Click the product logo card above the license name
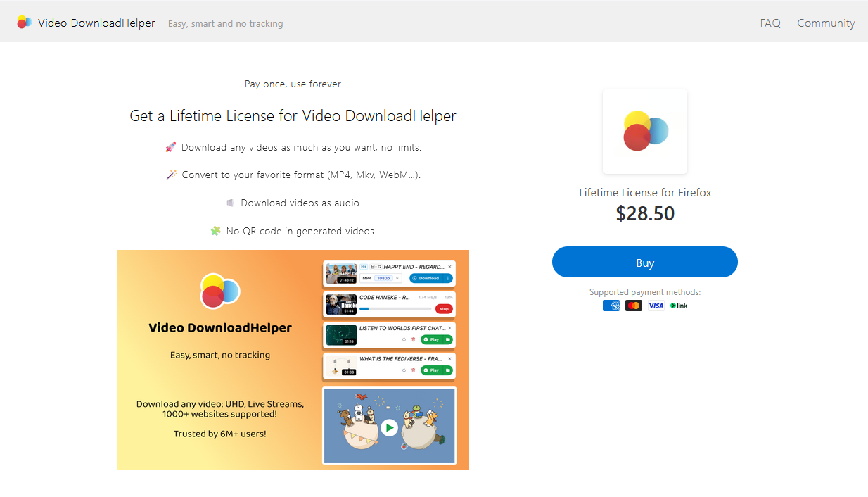 coord(645,132)
